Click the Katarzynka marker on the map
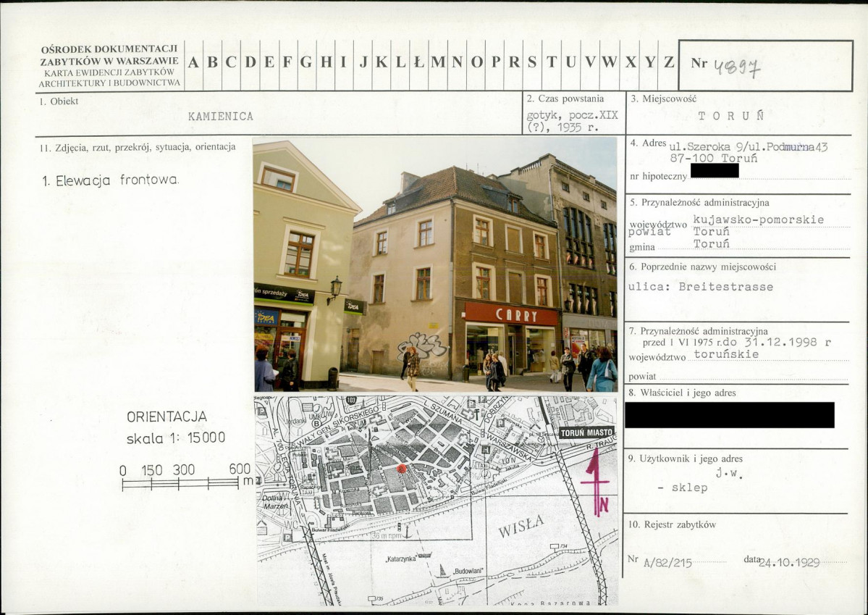The image size is (868, 615). point(400,558)
